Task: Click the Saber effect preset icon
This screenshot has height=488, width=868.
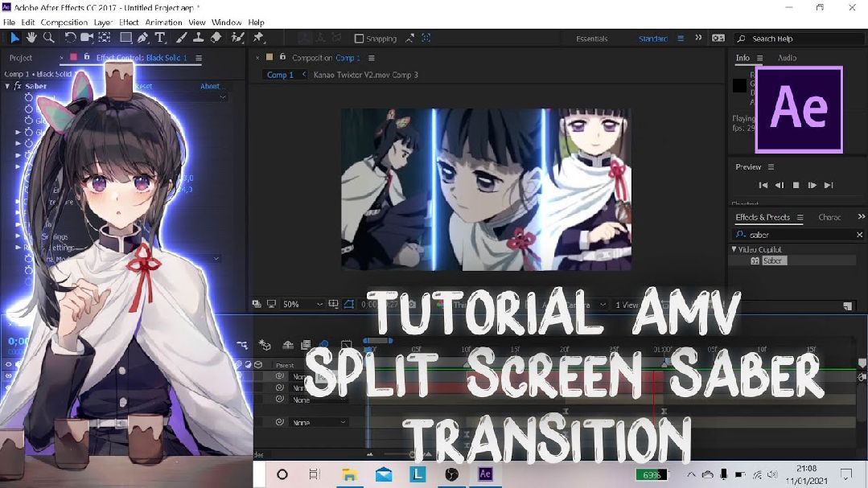Action: tap(755, 260)
